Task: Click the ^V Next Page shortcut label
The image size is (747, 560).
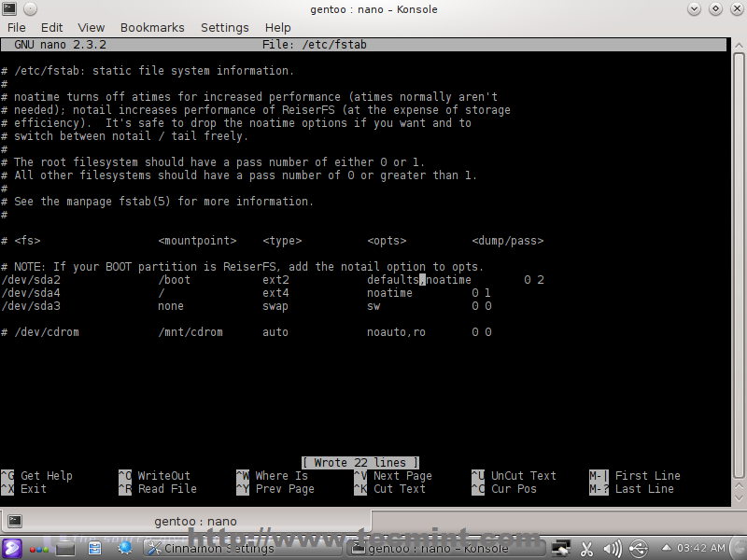Action: click(393, 475)
